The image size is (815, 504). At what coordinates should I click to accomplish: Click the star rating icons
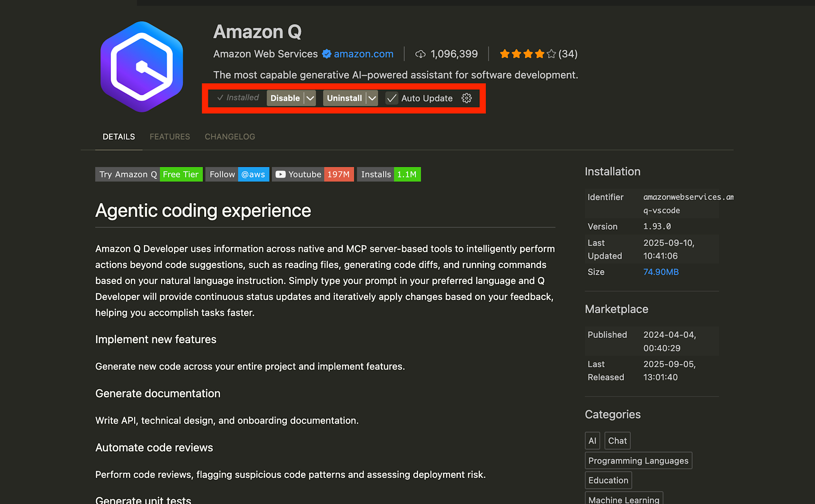(x=527, y=54)
